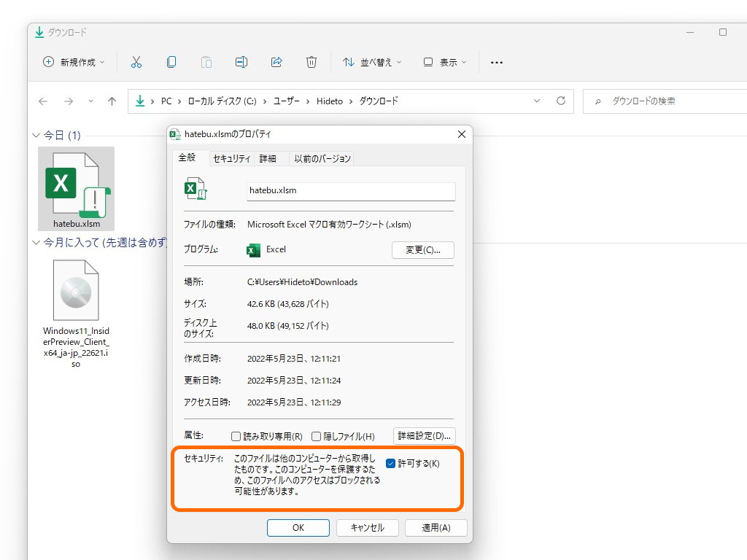Collapse the 今日 (1) group

click(x=36, y=136)
